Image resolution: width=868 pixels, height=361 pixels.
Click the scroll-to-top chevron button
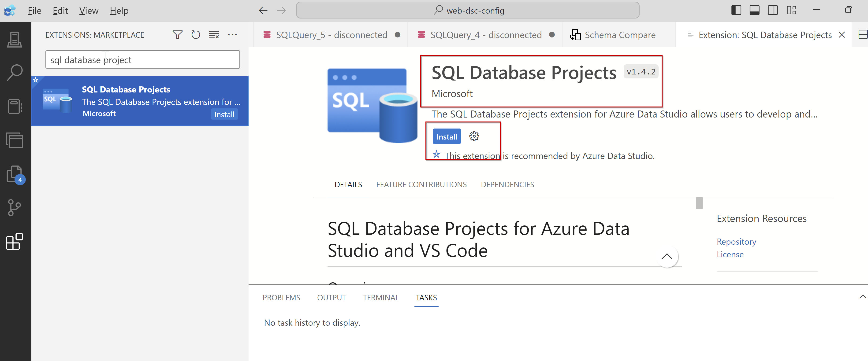point(667,257)
